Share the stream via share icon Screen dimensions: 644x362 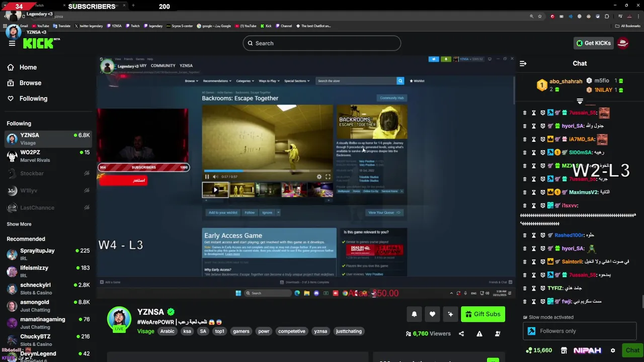461,333
